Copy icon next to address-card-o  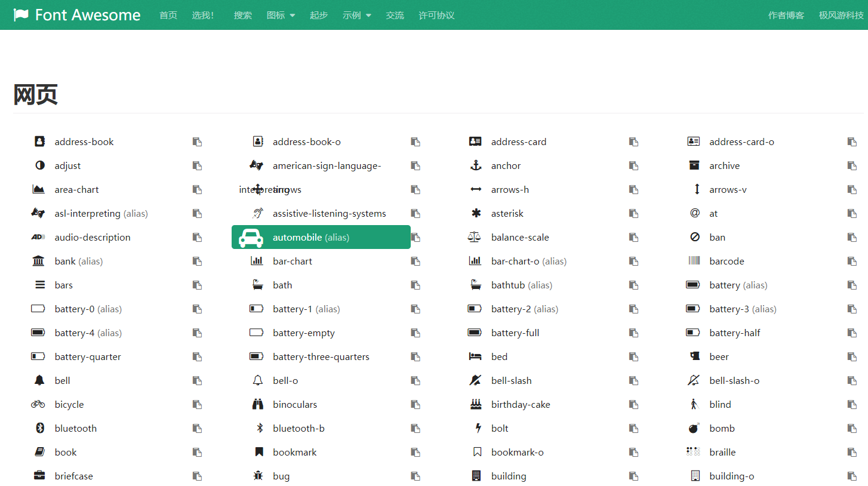852,142
